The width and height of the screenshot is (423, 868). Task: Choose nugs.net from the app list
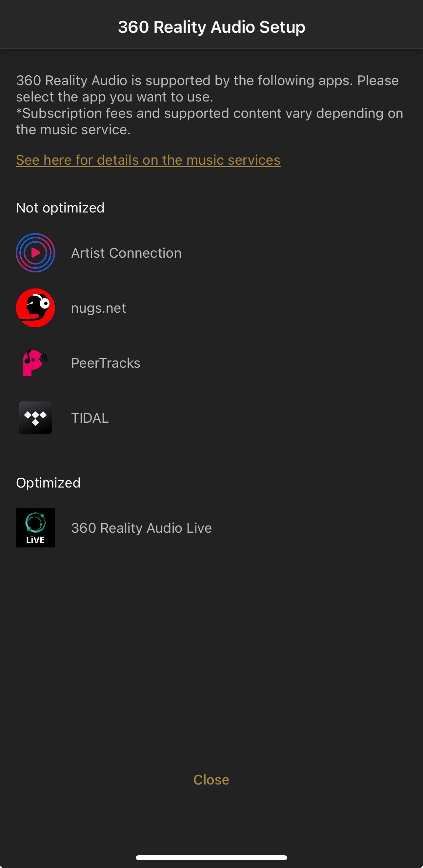tap(98, 308)
